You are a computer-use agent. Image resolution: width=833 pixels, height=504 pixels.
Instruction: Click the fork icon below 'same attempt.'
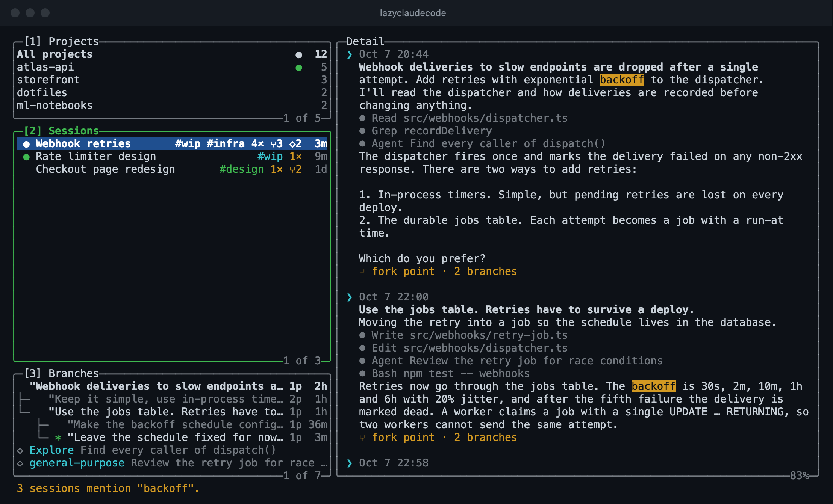click(362, 438)
